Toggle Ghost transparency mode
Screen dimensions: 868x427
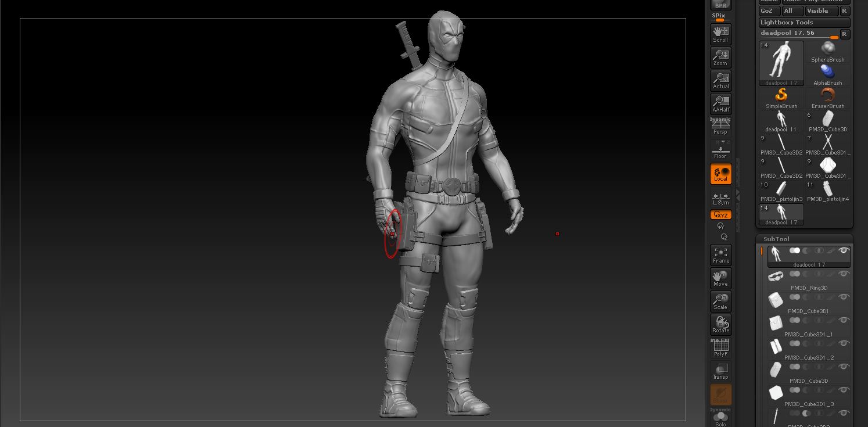[x=720, y=394]
